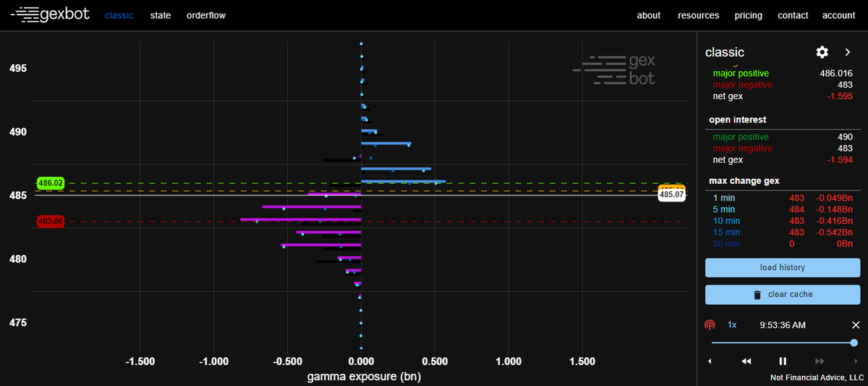Click open interest major positive value 490
Image resolution: width=868 pixels, height=386 pixels.
(845, 137)
